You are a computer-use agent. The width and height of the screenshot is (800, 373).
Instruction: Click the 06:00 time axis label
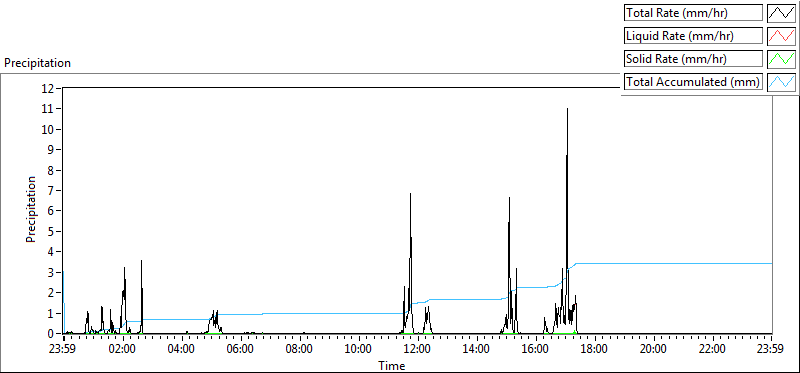241,350
